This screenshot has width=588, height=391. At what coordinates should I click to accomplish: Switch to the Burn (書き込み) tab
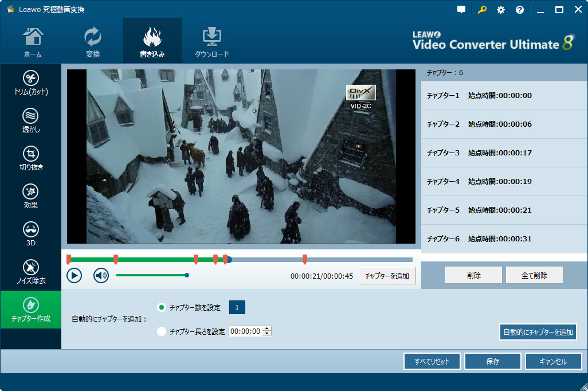[x=152, y=42]
